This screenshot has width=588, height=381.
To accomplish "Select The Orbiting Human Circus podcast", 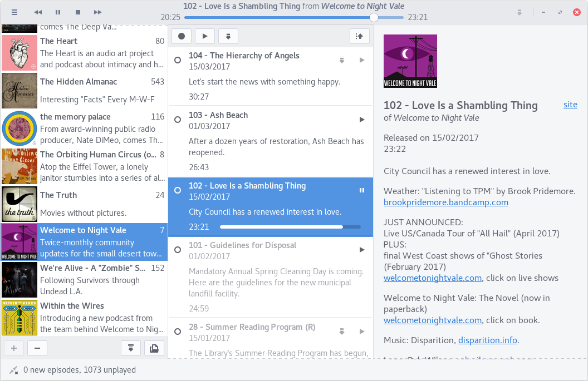I will click(x=84, y=166).
